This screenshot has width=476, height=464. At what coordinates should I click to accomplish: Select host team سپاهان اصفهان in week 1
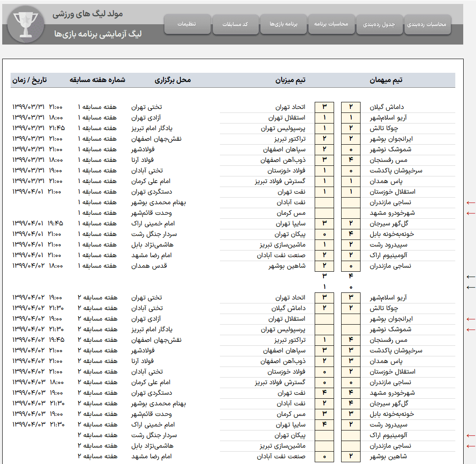(284, 150)
